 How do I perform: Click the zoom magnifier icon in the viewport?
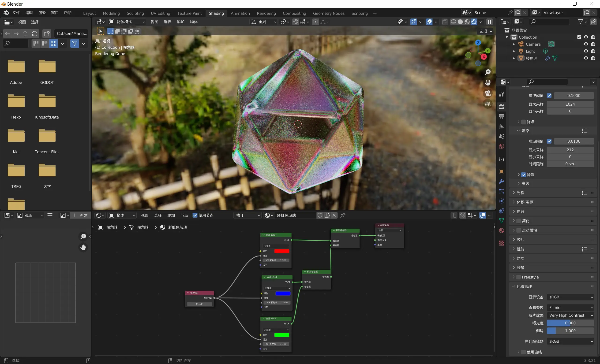click(x=488, y=72)
